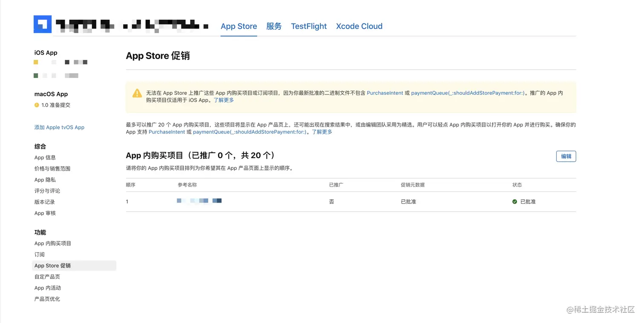The height and width of the screenshot is (323, 644).
Task: Click the iOS App section heading
Action: pyautogui.click(x=46, y=53)
